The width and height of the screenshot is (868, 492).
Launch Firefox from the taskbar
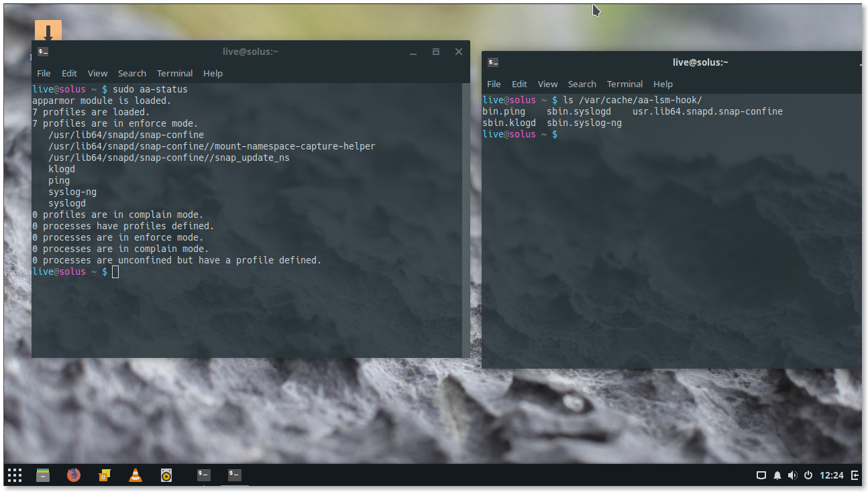[74, 475]
